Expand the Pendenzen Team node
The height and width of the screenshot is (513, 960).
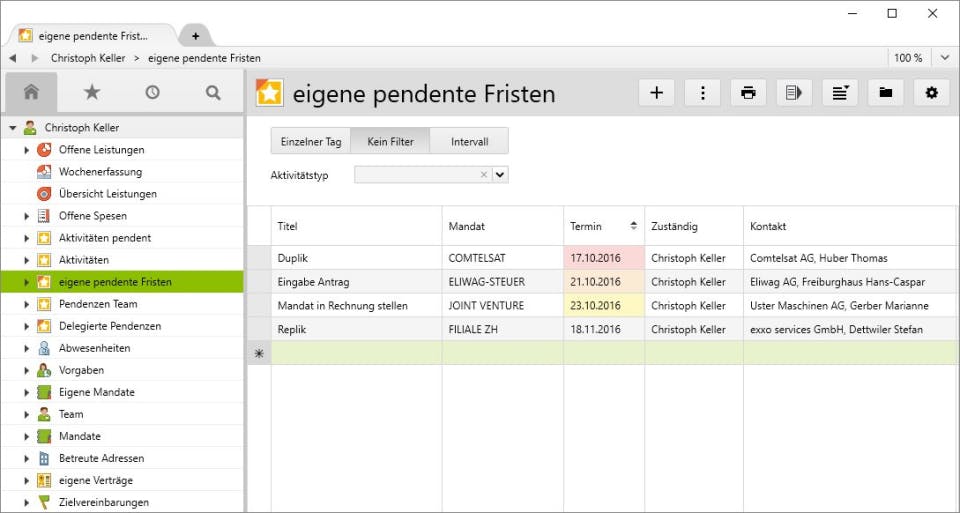[26, 304]
